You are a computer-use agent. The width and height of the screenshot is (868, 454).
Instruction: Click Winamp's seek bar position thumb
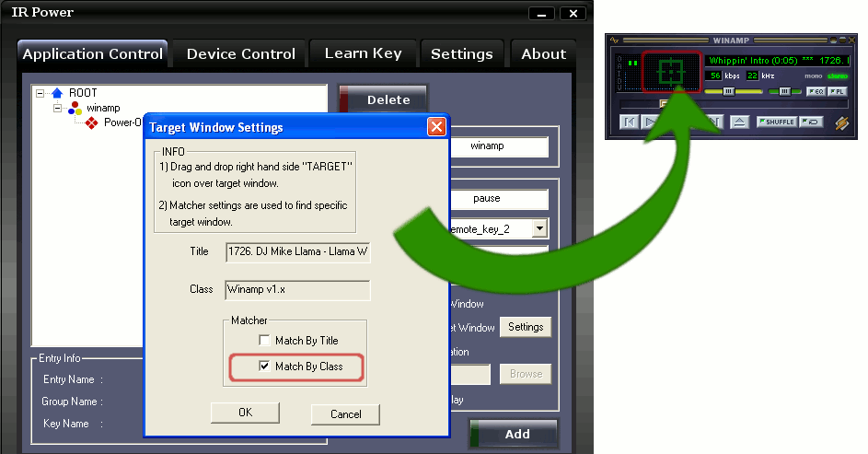[665, 103]
